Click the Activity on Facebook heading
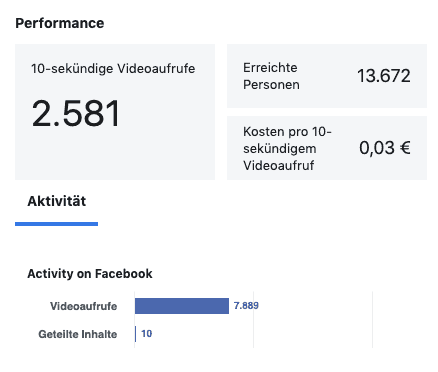438x372 pixels. coord(90,274)
